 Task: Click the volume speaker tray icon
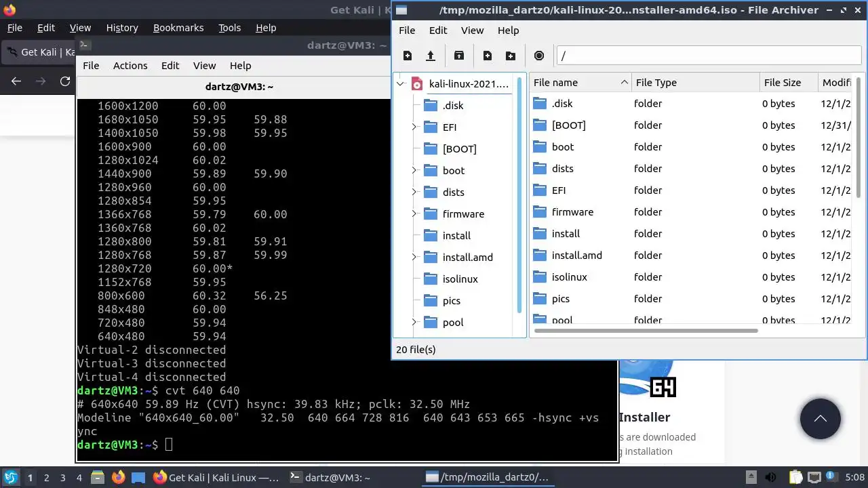pos(770,477)
